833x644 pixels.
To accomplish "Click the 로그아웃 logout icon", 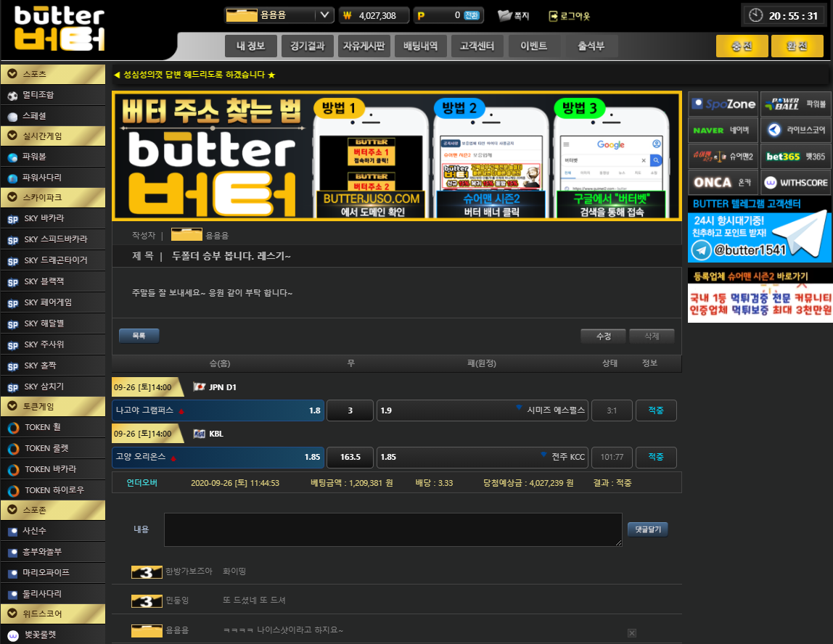I will 554,15.
